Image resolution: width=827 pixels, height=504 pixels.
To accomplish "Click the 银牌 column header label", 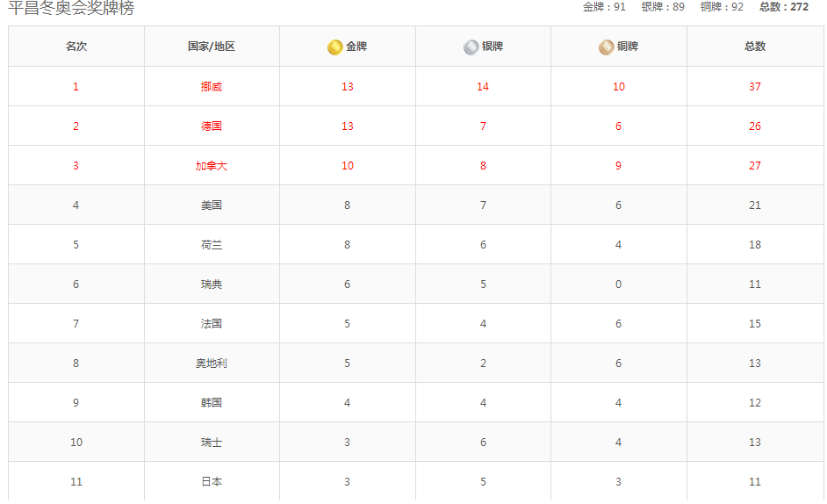I will pos(493,47).
